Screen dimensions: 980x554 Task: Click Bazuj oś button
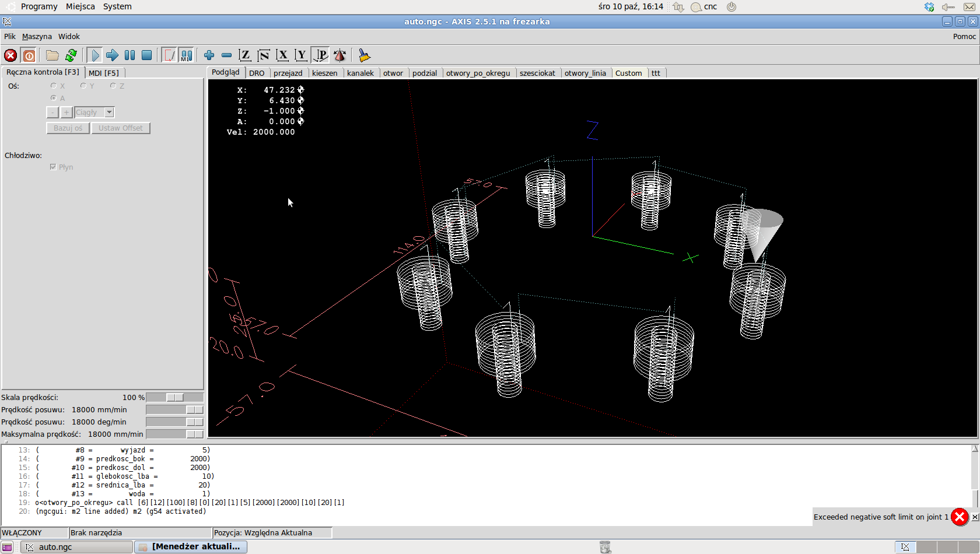68,128
